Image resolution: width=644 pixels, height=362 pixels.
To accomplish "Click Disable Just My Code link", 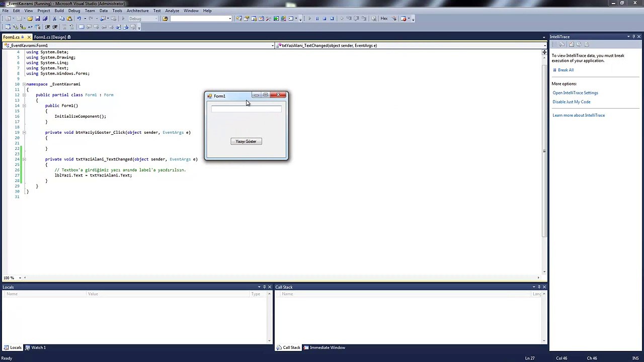I will click(x=572, y=102).
